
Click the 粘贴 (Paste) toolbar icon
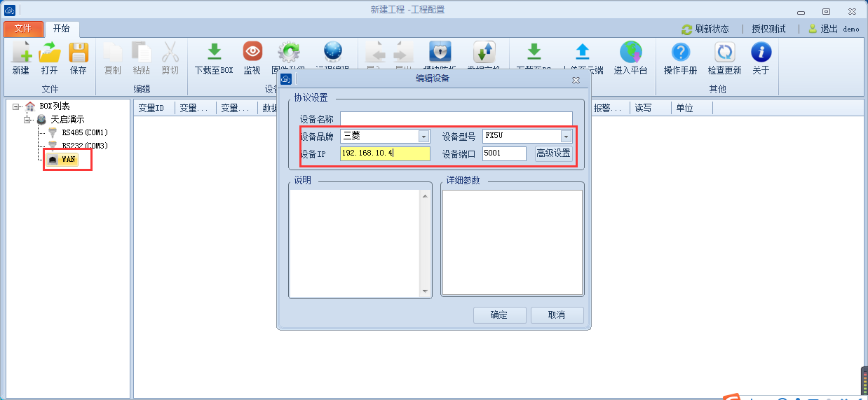click(x=141, y=53)
